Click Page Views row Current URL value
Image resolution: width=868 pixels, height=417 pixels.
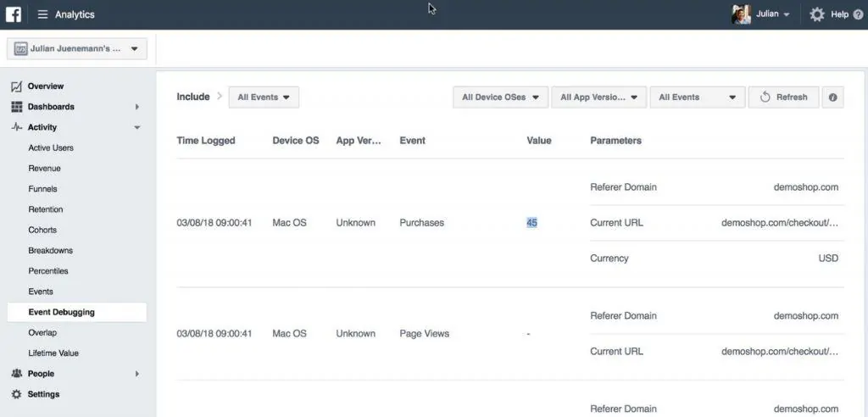pos(780,351)
